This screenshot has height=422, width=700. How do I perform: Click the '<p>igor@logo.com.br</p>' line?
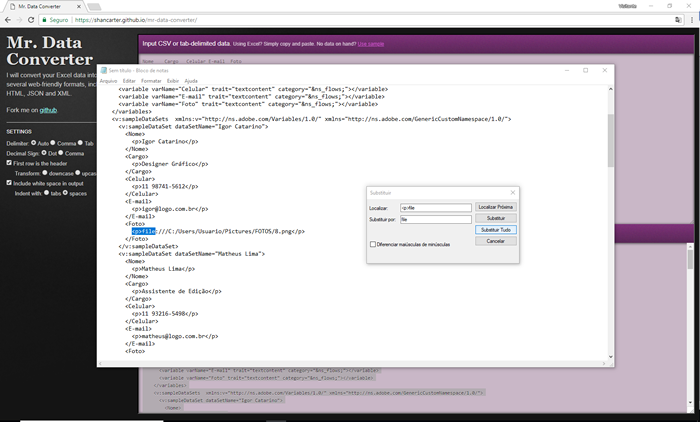(x=170, y=209)
